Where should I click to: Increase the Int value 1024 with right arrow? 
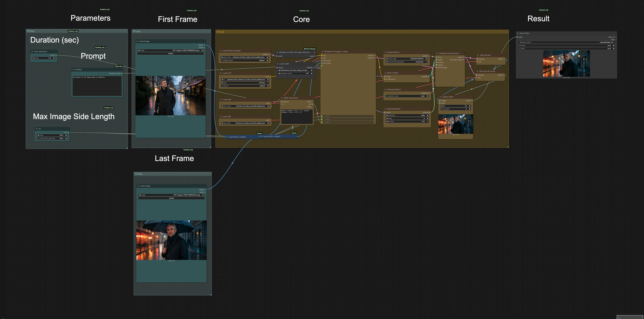click(66, 135)
